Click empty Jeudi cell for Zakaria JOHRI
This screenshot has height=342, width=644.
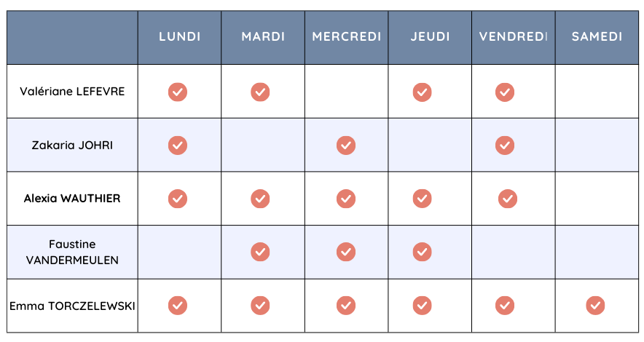tap(430, 145)
